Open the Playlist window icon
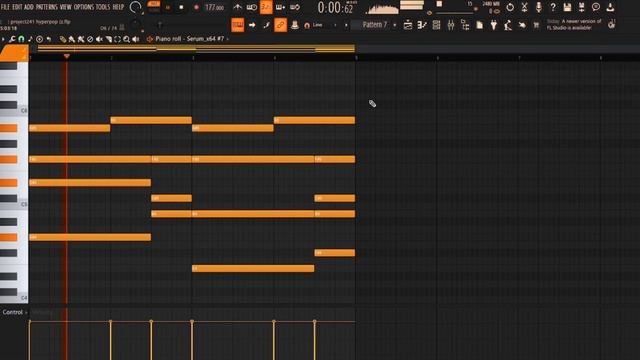This screenshot has height=360, width=640. pyautogui.click(x=408, y=25)
